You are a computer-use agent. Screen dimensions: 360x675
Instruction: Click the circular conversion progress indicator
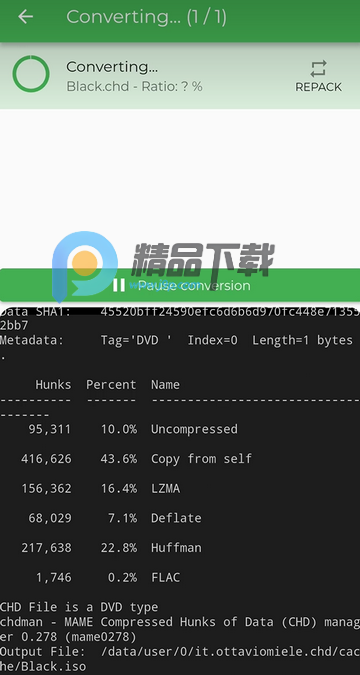31,74
